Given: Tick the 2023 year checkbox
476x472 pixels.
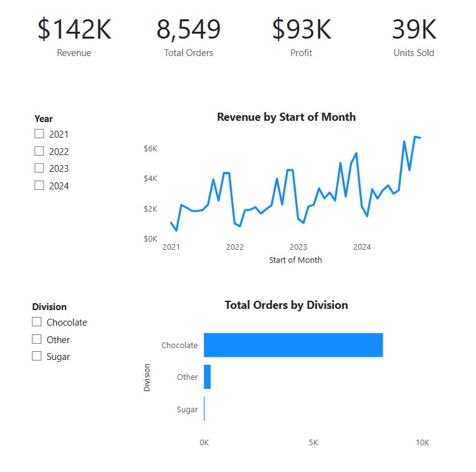Looking at the screenshot, I should pos(39,168).
